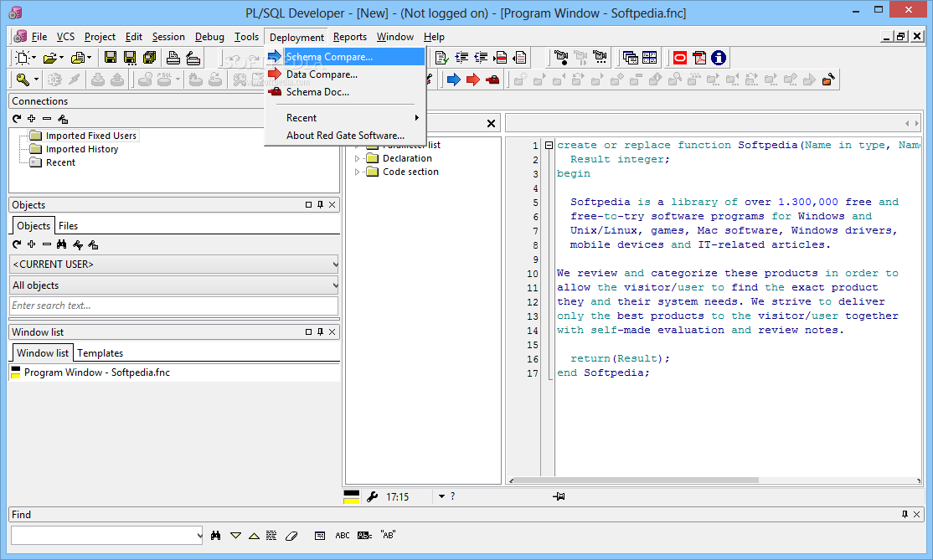The image size is (933, 560).
Task: Click the Print icon
Action: coord(173,58)
